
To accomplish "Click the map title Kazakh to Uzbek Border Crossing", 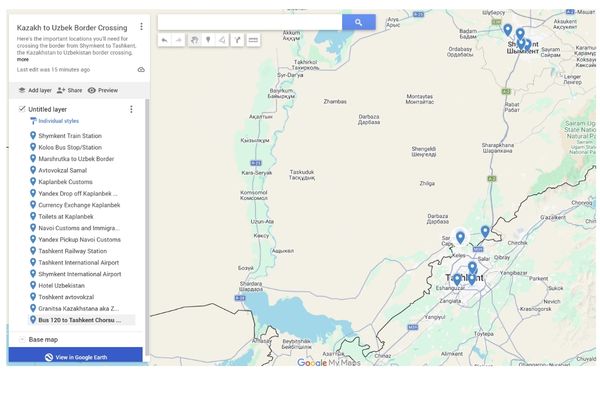I will [x=72, y=28].
